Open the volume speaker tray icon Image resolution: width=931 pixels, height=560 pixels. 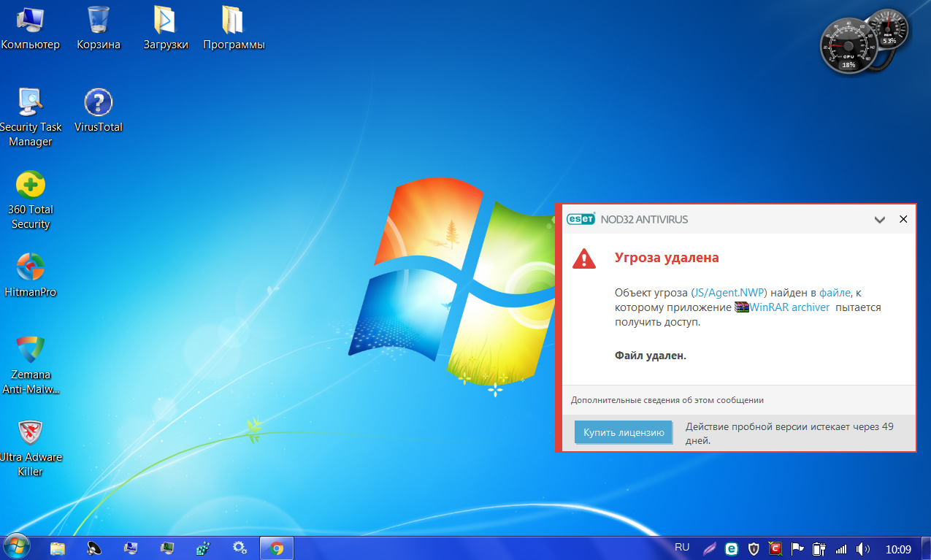click(x=862, y=548)
